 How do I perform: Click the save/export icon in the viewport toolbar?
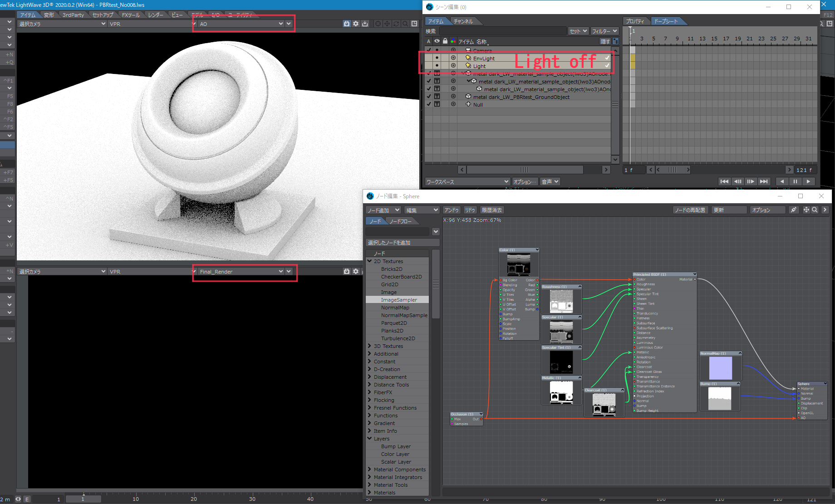pos(365,24)
